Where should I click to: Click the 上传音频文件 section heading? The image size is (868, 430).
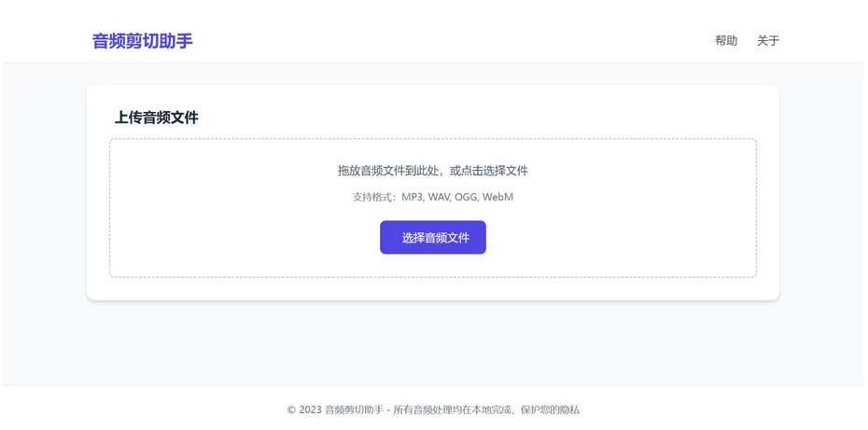tap(156, 118)
